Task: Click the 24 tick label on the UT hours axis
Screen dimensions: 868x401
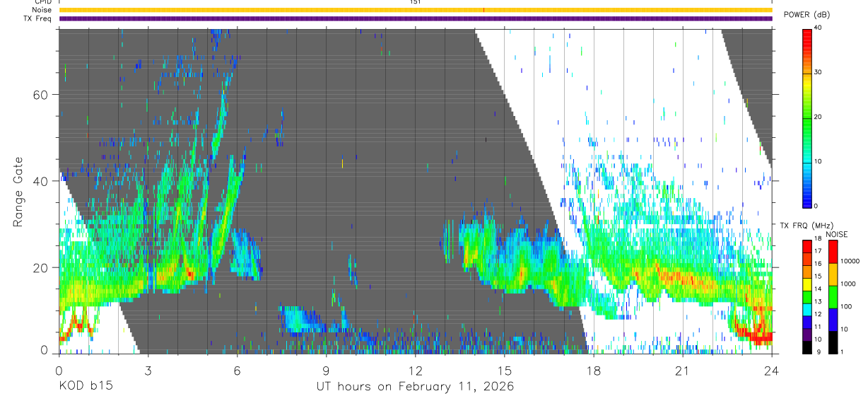Action: (772, 370)
